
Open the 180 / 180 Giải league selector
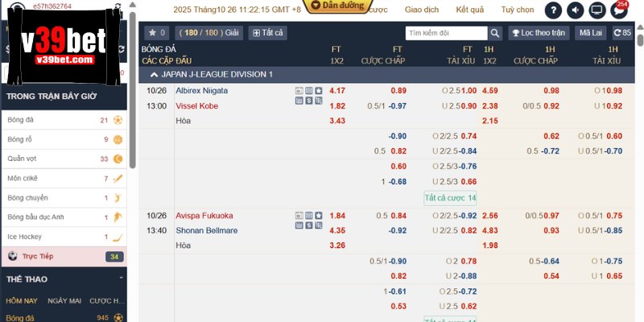click(208, 33)
